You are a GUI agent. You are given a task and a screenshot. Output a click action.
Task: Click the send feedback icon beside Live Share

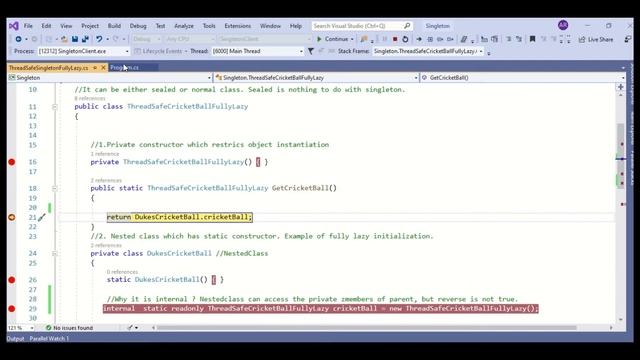(628, 39)
